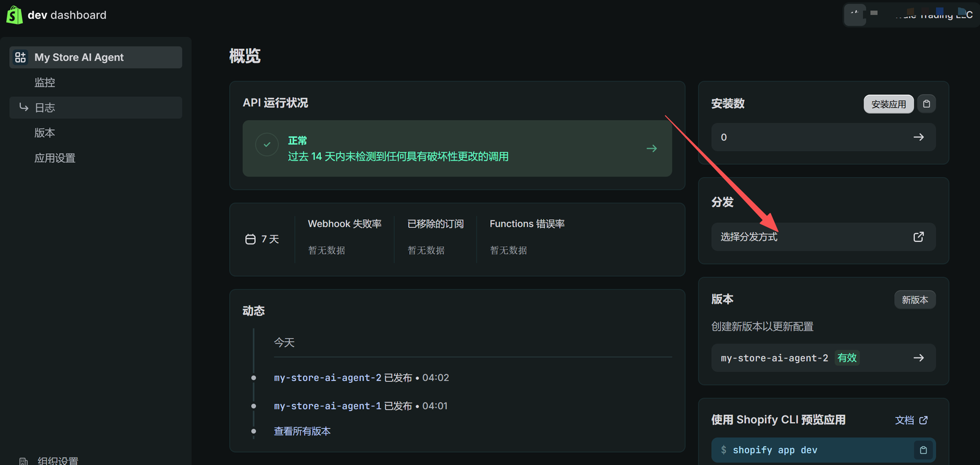980x465 pixels.
Task: Go to 监控 in the sidebar
Action: [x=45, y=82]
